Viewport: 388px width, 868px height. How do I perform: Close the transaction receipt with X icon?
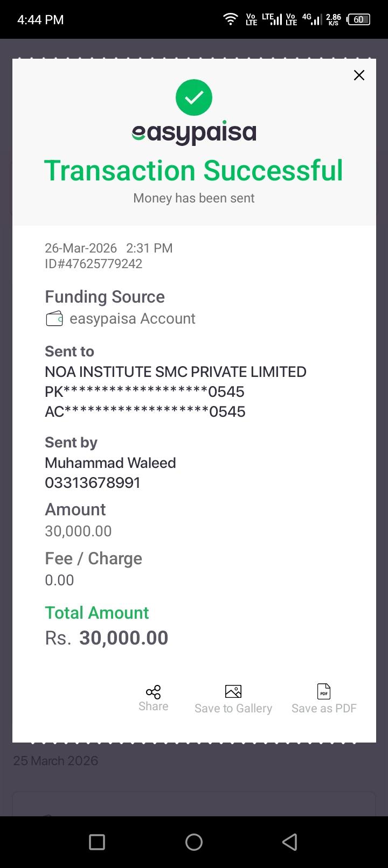tap(359, 75)
